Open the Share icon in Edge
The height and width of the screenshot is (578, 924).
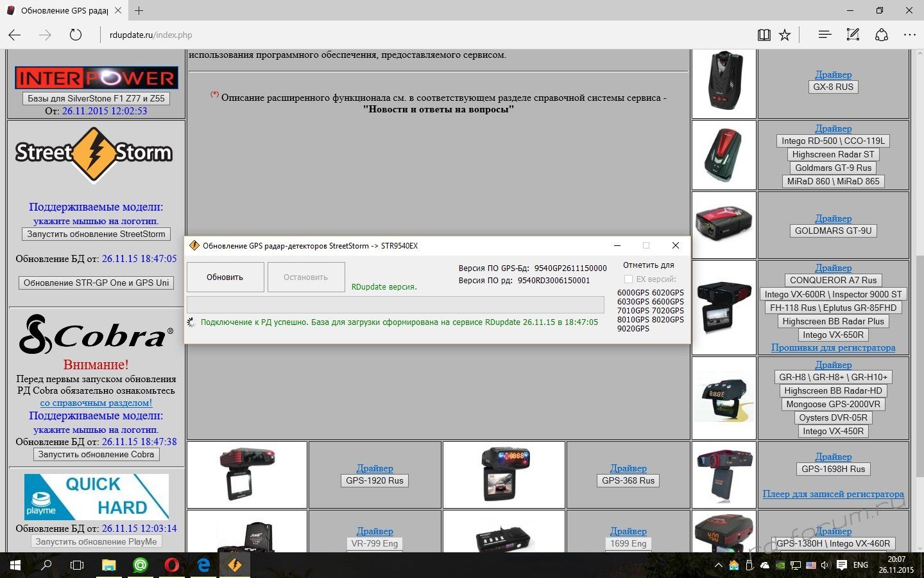882,35
